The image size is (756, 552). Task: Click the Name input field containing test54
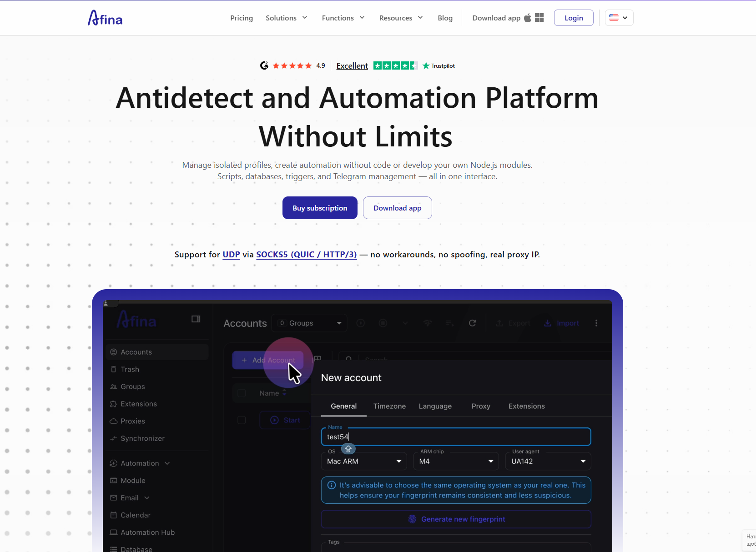pyautogui.click(x=456, y=437)
